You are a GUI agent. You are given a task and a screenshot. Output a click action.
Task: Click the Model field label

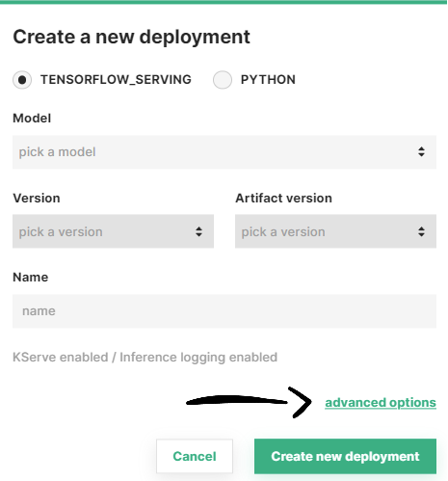tap(32, 119)
